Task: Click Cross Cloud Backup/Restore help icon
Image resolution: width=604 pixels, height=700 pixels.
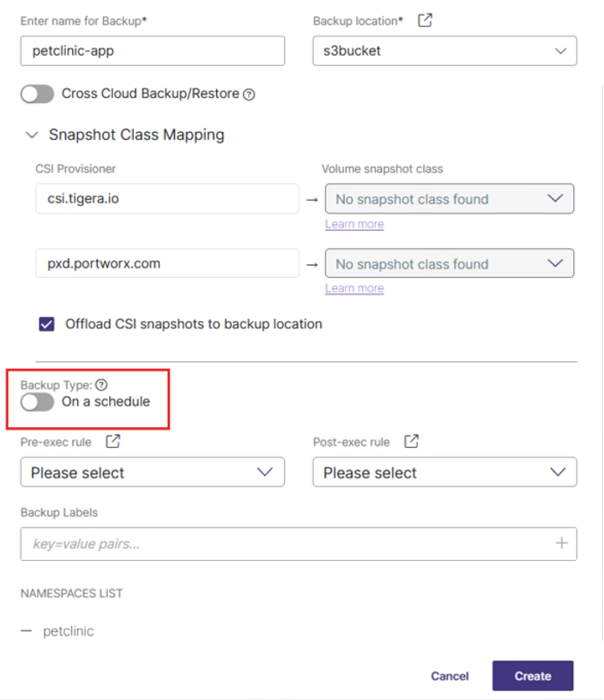Action: [x=249, y=94]
